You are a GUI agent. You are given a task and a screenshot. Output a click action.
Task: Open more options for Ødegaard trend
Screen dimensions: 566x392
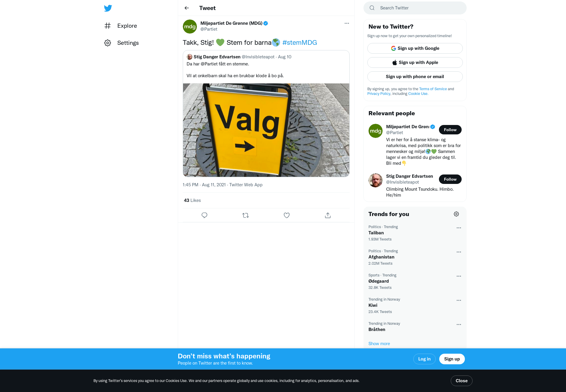click(459, 276)
